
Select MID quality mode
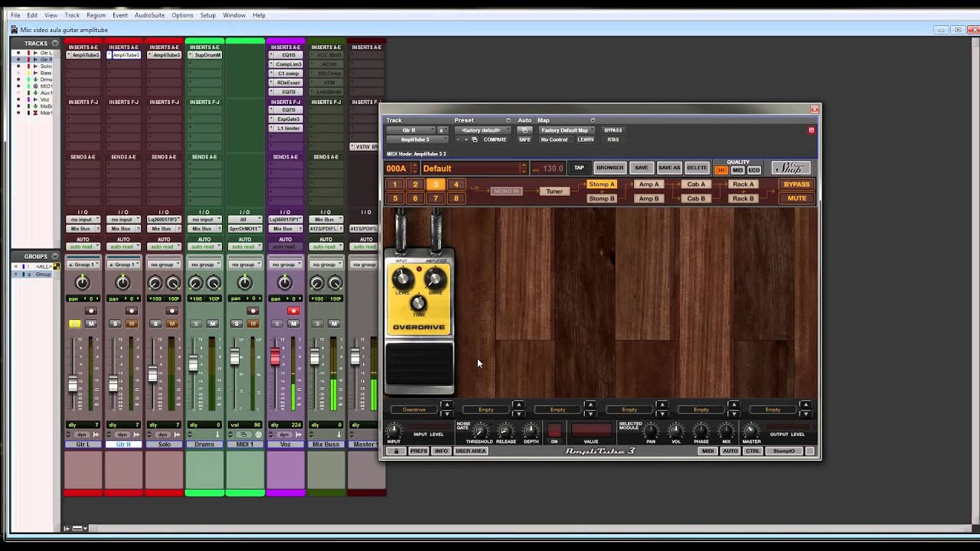(737, 170)
